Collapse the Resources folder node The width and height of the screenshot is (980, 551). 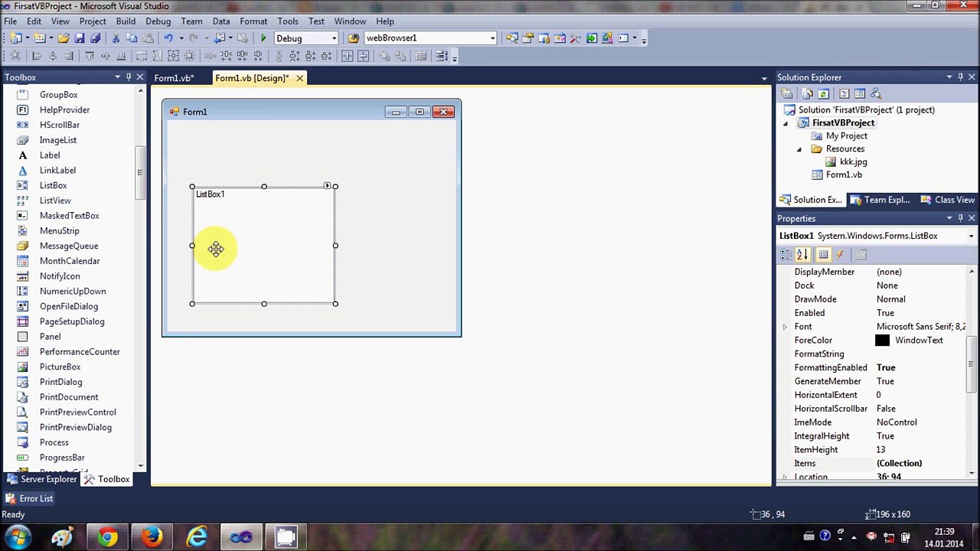click(799, 149)
